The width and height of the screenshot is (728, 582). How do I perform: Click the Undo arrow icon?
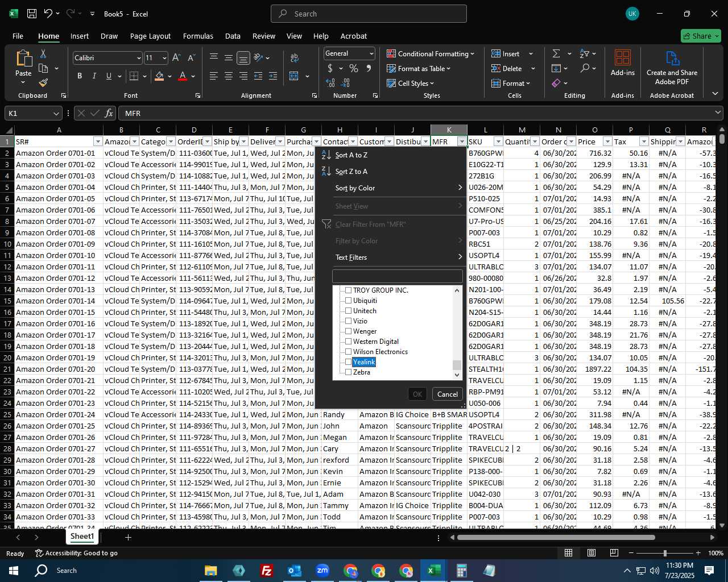pyautogui.click(x=48, y=14)
